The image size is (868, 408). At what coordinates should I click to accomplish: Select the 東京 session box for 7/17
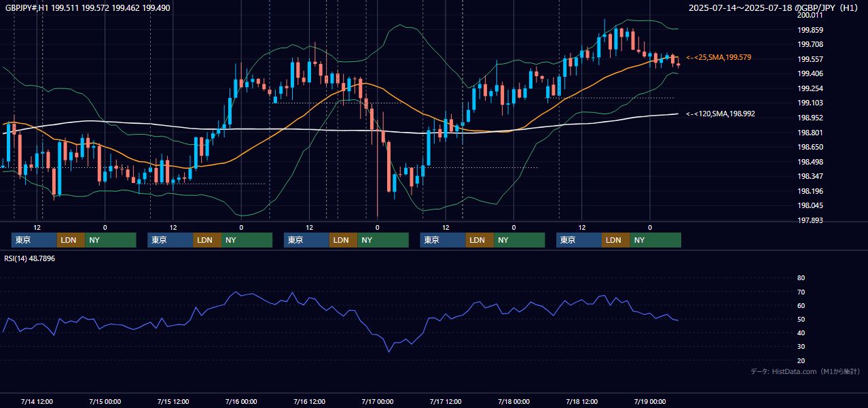point(443,240)
